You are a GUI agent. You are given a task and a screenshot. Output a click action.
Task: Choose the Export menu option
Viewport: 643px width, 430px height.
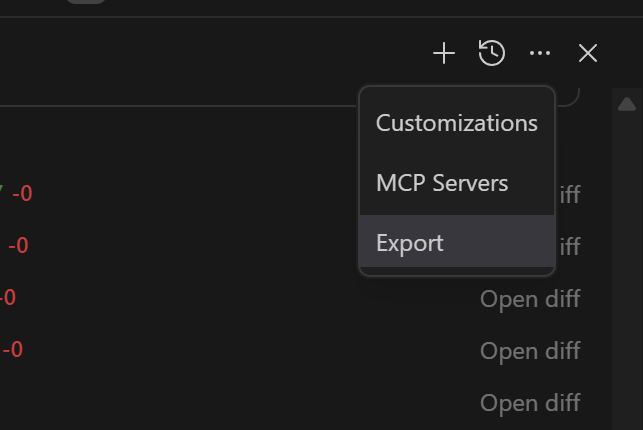click(410, 243)
